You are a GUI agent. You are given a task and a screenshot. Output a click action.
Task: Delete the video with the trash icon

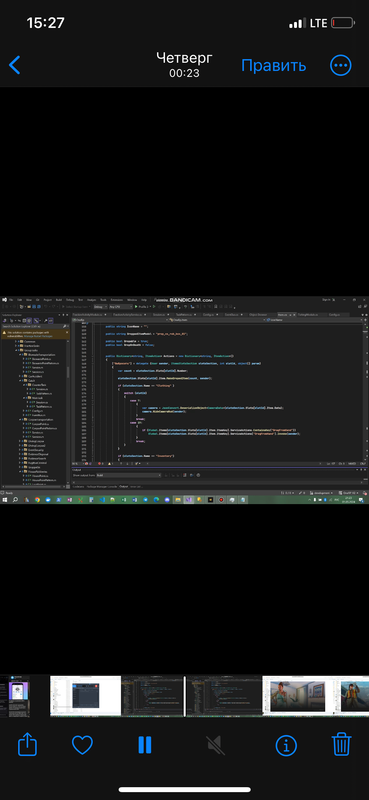click(x=341, y=744)
